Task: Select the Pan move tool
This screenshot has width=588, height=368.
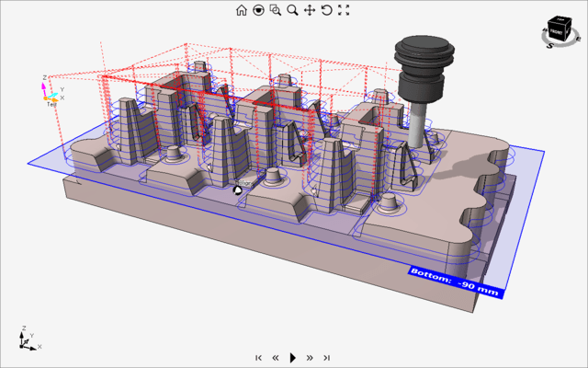Action: (x=310, y=10)
